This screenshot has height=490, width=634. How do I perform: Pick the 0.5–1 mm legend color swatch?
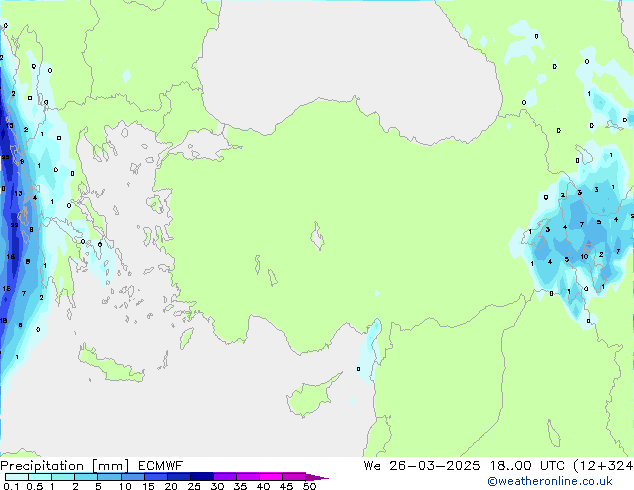40,477
